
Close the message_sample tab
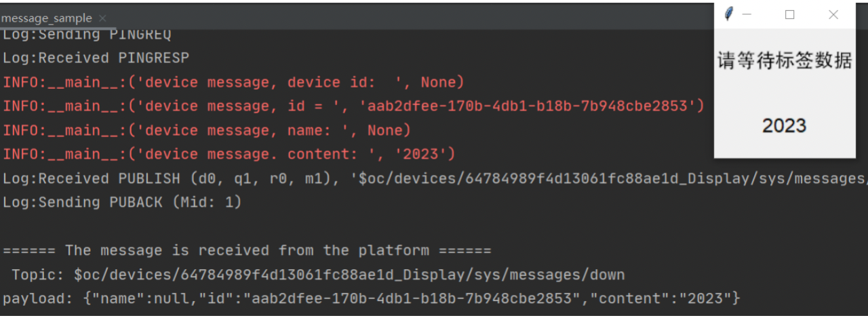[102, 18]
